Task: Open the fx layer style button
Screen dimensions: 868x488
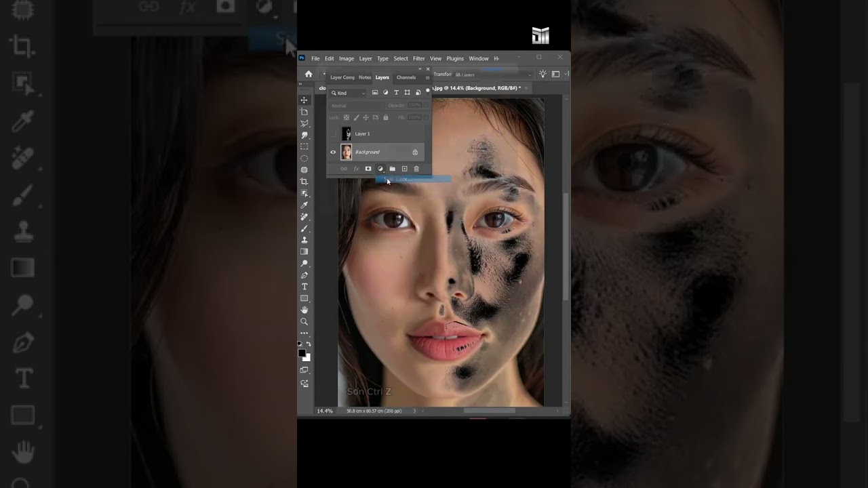Action: (x=356, y=169)
